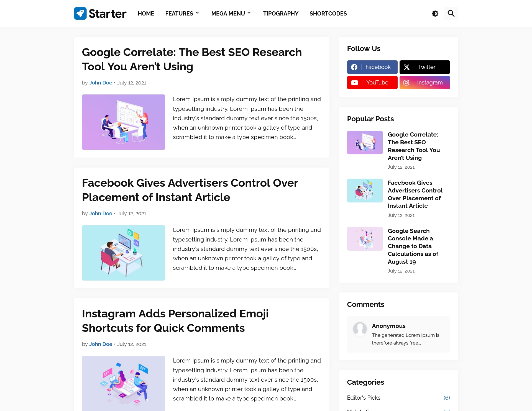Toggle follow on Facebook button
Image resolution: width=532 pixels, height=411 pixels.
[372, 67]
